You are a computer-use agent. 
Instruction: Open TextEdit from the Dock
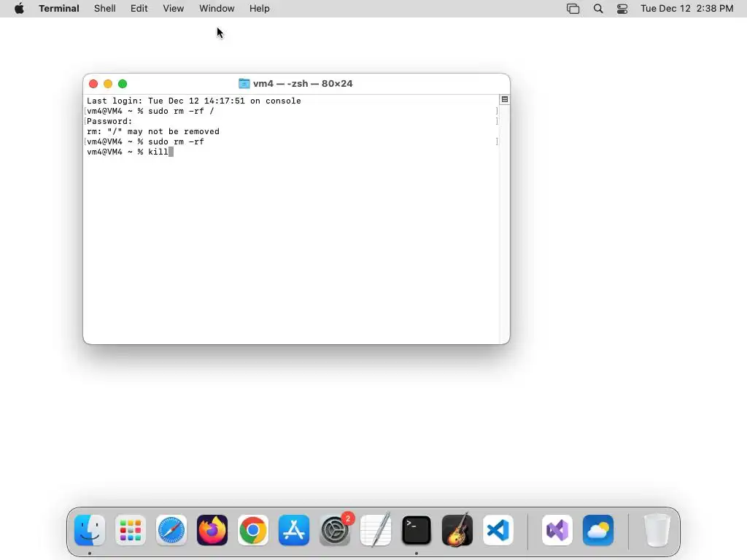[x=376, y=530]
